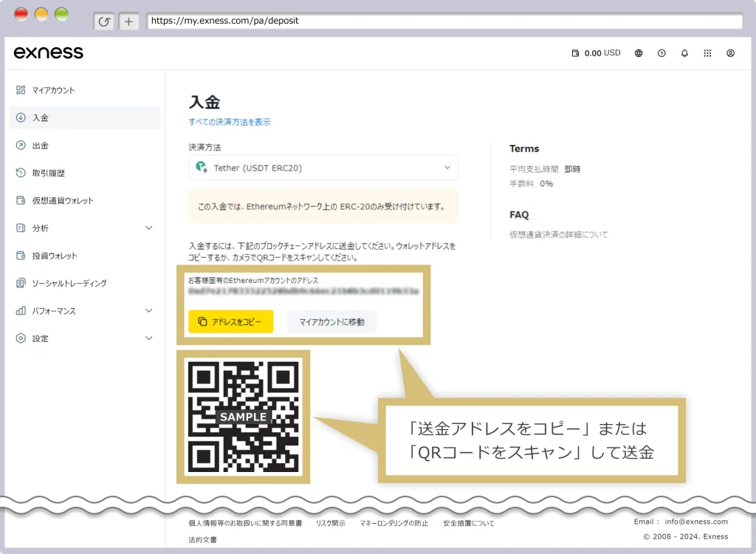Click the FAQ heading
The image size is (756, 554).
(519, 215)
